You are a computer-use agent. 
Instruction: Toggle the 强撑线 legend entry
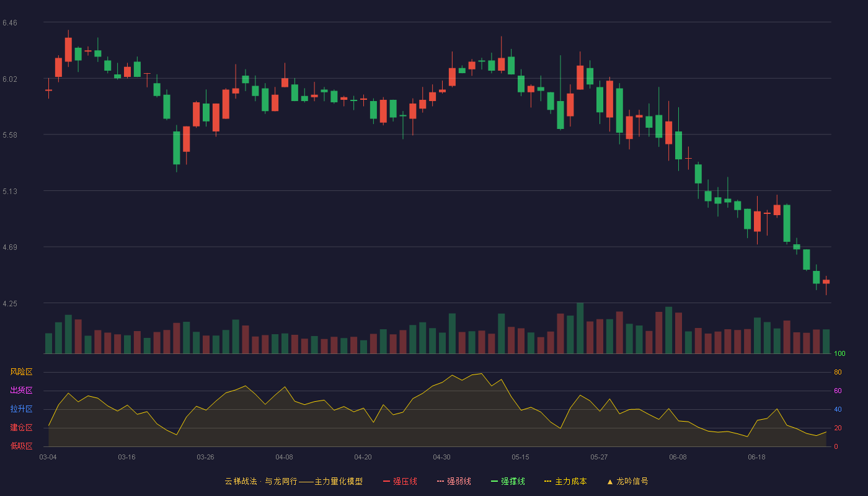coord(508,481)
